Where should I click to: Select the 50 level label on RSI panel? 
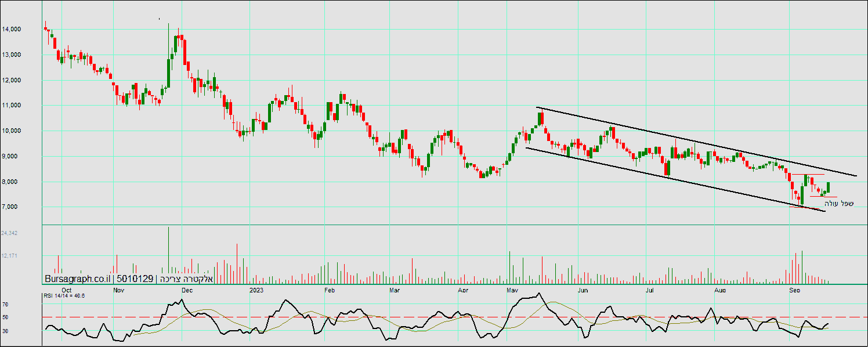tap(5, 317)
